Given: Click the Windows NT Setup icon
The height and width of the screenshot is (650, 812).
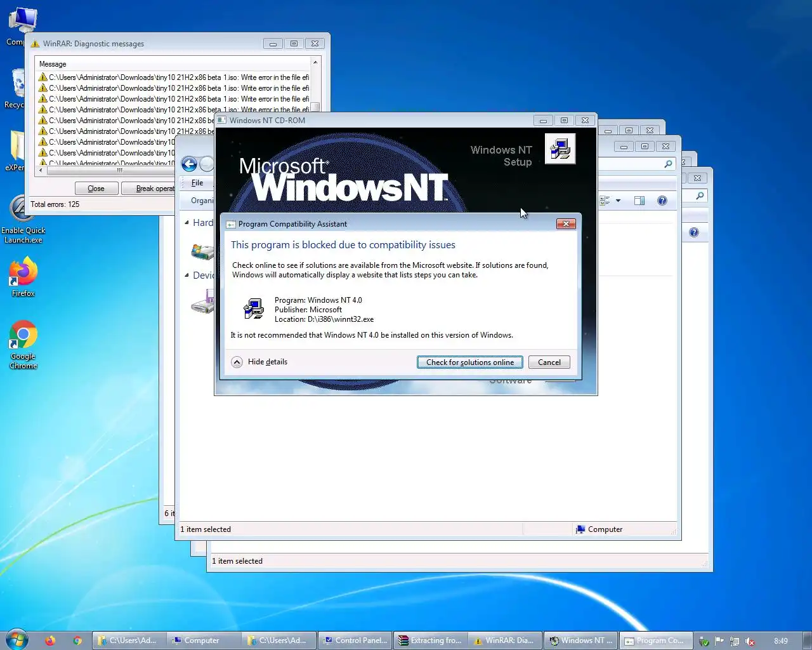Looking at the screenshot, I should 560,149.
